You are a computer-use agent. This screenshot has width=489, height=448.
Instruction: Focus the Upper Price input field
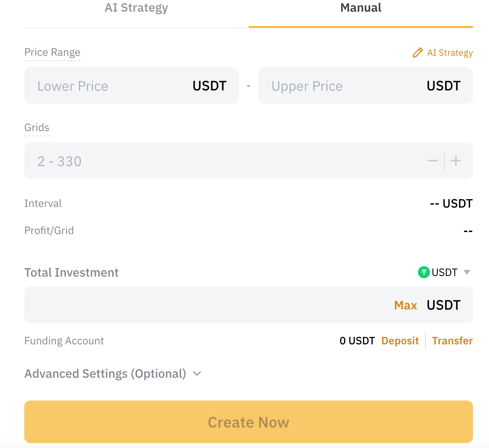point(365,85)
